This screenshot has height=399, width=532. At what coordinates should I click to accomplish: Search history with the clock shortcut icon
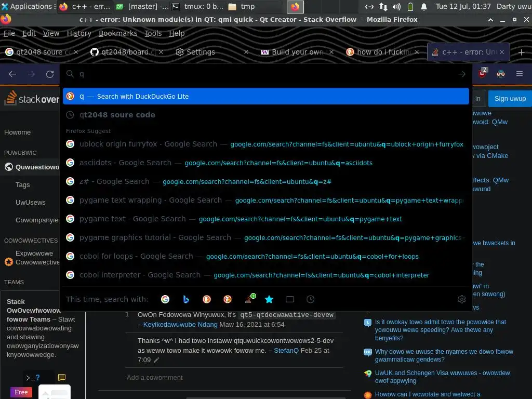pos(311,299)
